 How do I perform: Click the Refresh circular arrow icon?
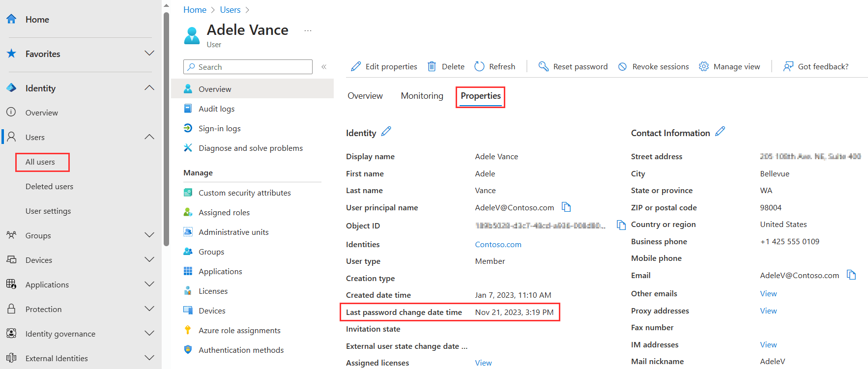pos(479,66)
